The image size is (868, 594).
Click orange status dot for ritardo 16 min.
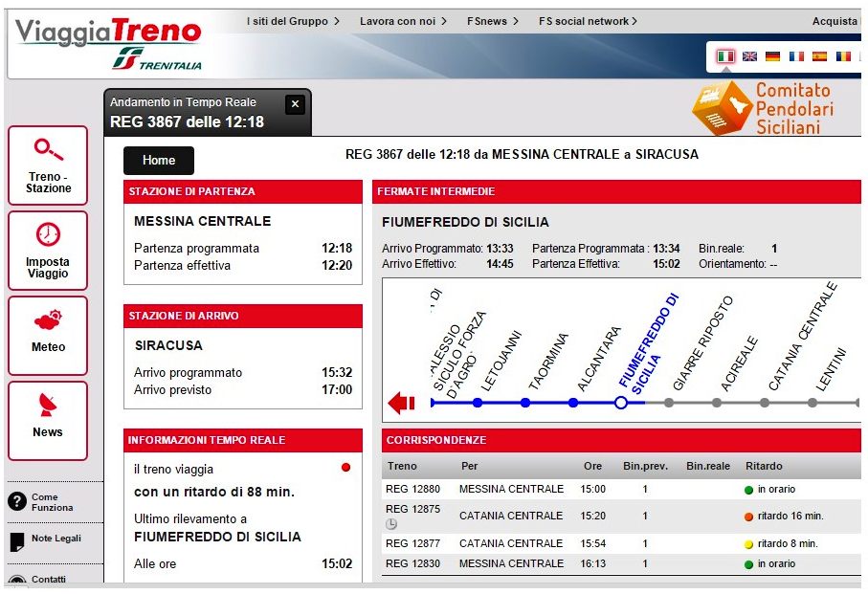coord(749,517)
